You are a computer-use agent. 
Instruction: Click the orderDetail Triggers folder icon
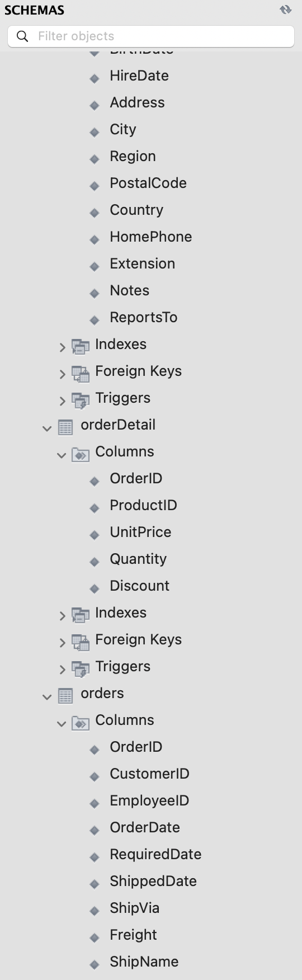[81, 669]
